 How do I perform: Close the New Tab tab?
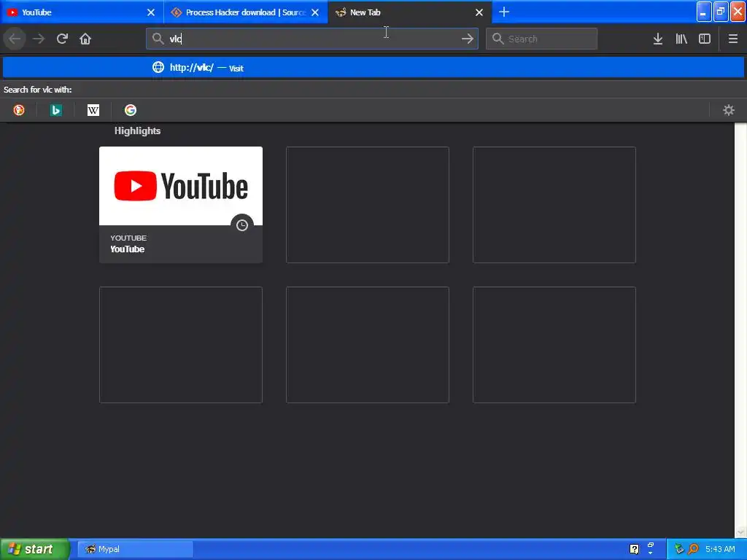pyautogui.click(x=479, y=12)
